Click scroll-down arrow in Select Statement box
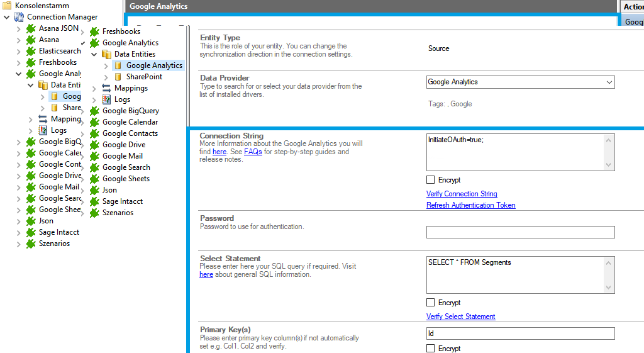The width and height of the screenshot is (644, 353). point(608,288)
